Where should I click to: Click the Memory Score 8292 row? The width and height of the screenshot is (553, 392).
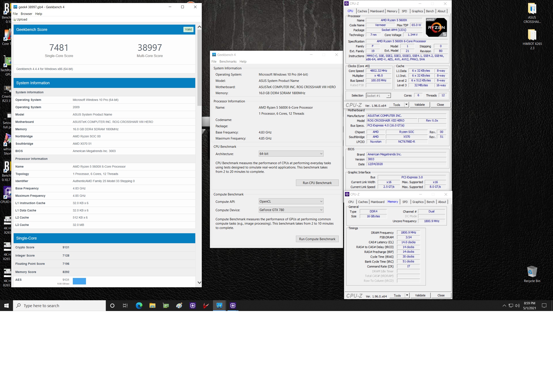point(104,272)
